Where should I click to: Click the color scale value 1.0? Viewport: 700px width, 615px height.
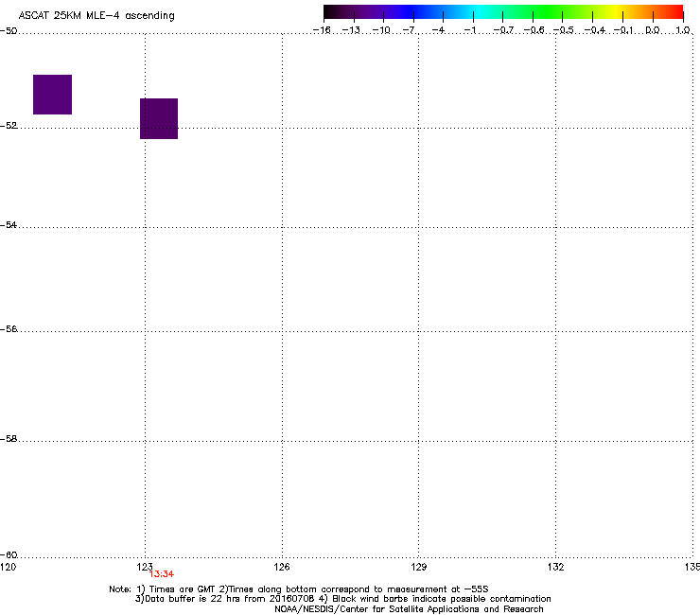(x=683, y=30)
